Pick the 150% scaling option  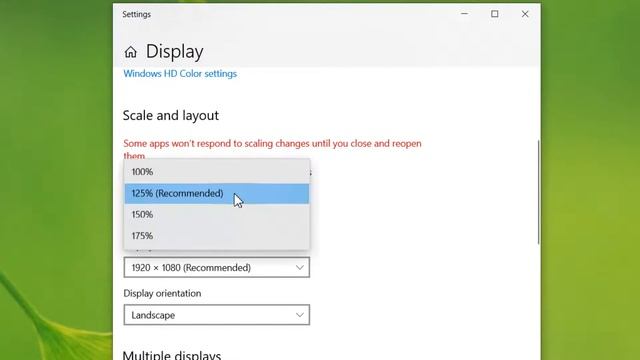[217, 215]
